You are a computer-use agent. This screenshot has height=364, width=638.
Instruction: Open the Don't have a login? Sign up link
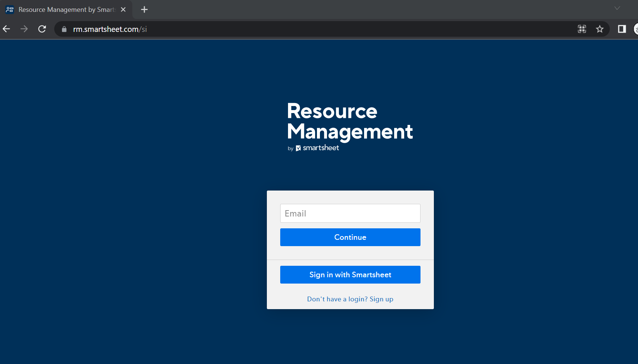350,299
